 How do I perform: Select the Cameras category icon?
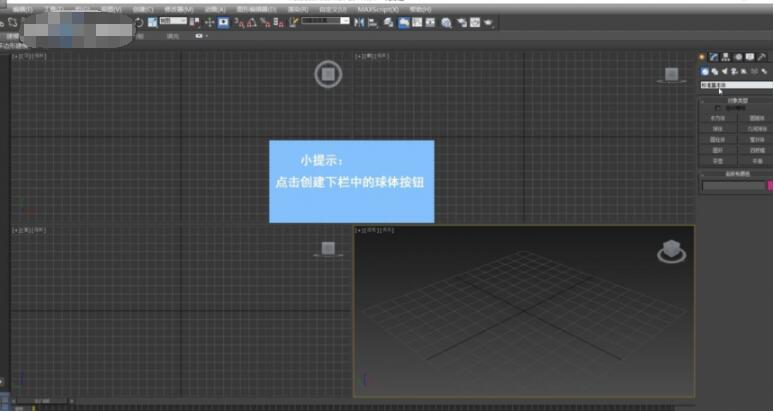click(734, 72)
